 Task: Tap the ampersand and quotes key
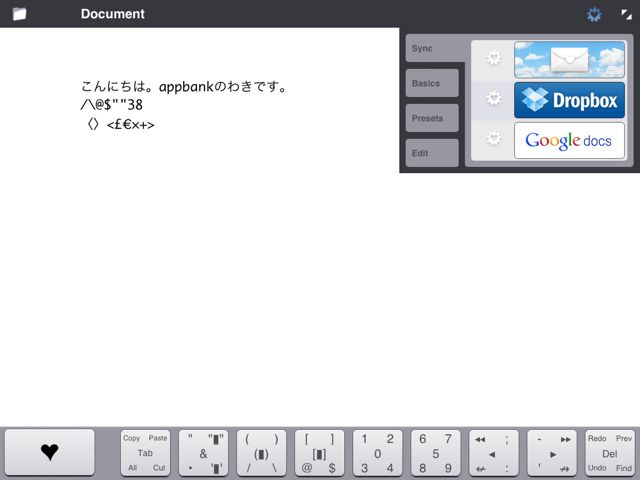pyautogui.click(x=203, y=453)
